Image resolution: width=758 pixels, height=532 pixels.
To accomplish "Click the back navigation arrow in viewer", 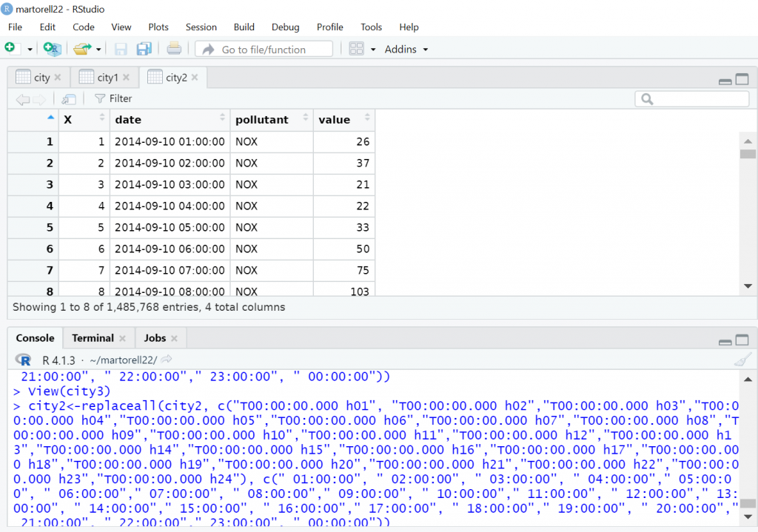I will coord(22,99).
